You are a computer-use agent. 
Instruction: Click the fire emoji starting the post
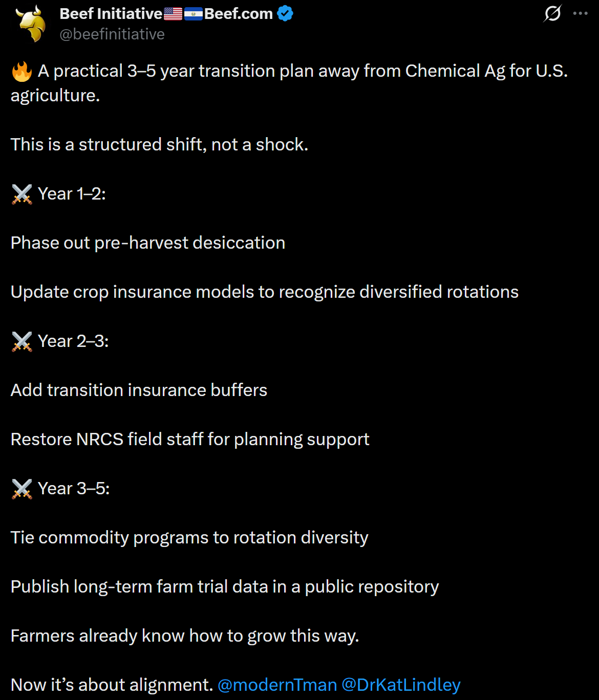[22, 71]
